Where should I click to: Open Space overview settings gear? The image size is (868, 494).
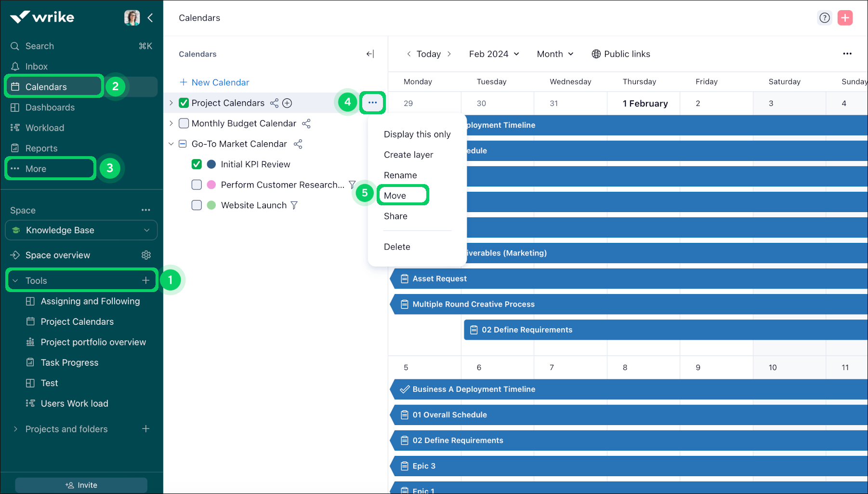coord(146,255)
